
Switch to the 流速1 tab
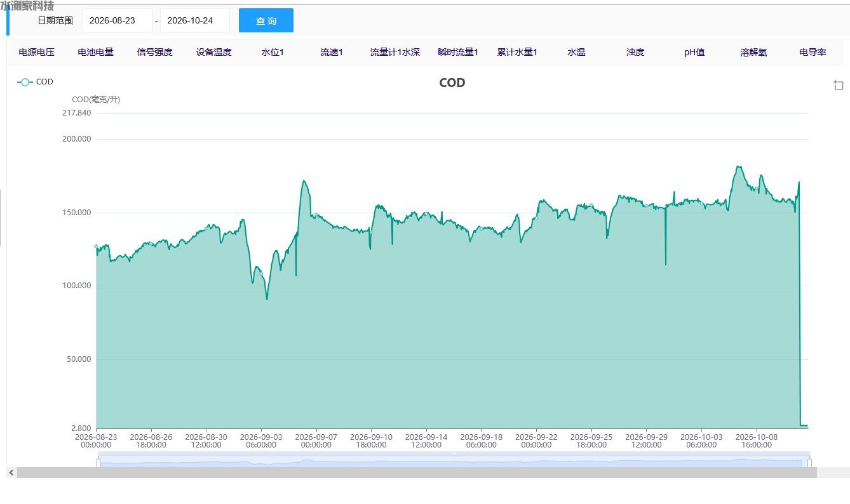click(x=332, y=52)
